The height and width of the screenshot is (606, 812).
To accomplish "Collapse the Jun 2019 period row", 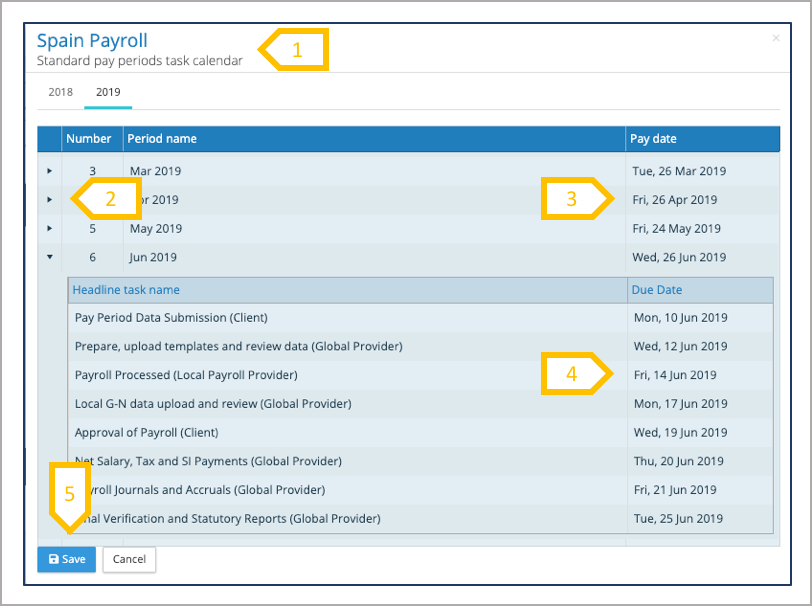I will 50,257.
